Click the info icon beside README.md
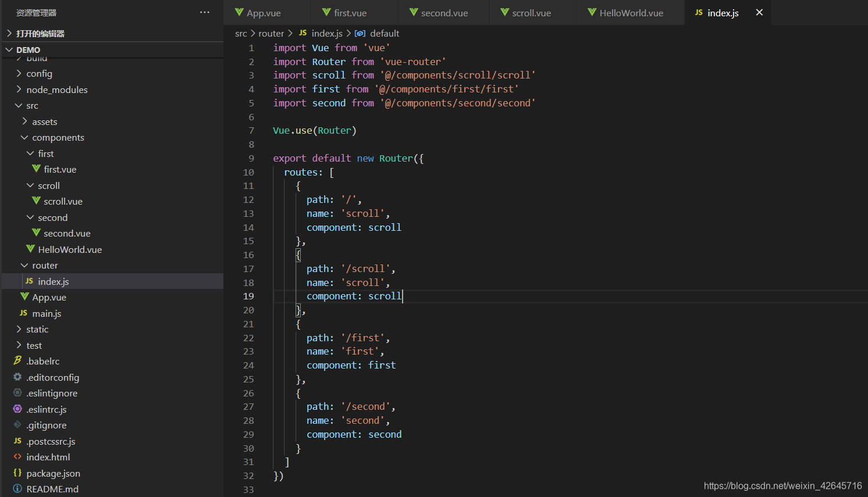 coord(17,489)
